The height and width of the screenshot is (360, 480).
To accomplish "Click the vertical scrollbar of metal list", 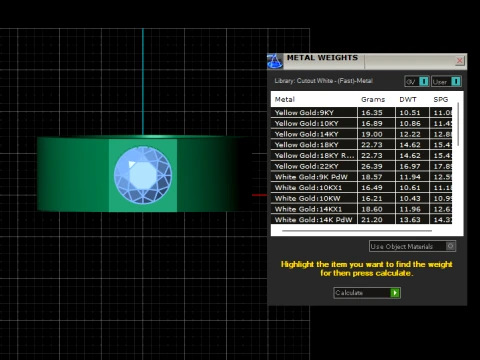I will [x=458, y=124].
